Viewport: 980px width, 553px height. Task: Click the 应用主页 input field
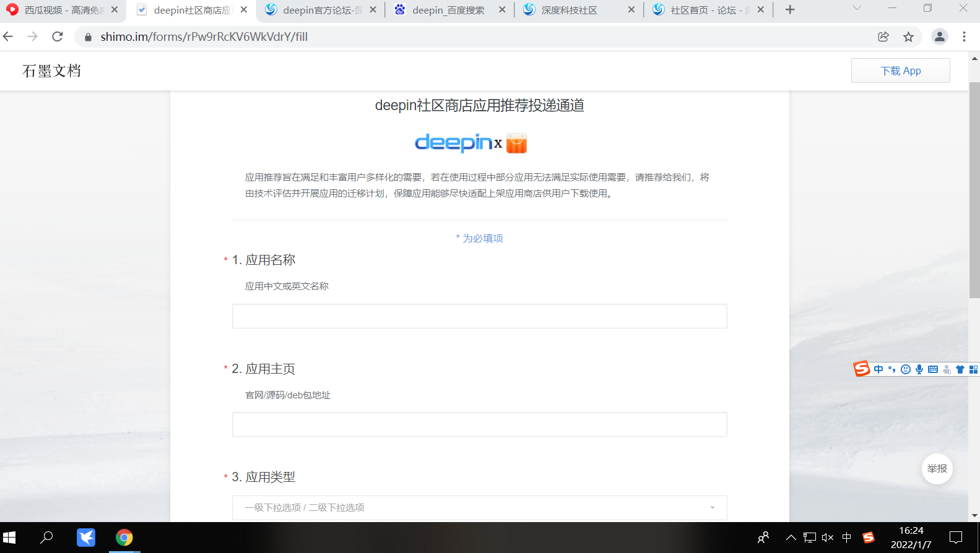point(480,424)
